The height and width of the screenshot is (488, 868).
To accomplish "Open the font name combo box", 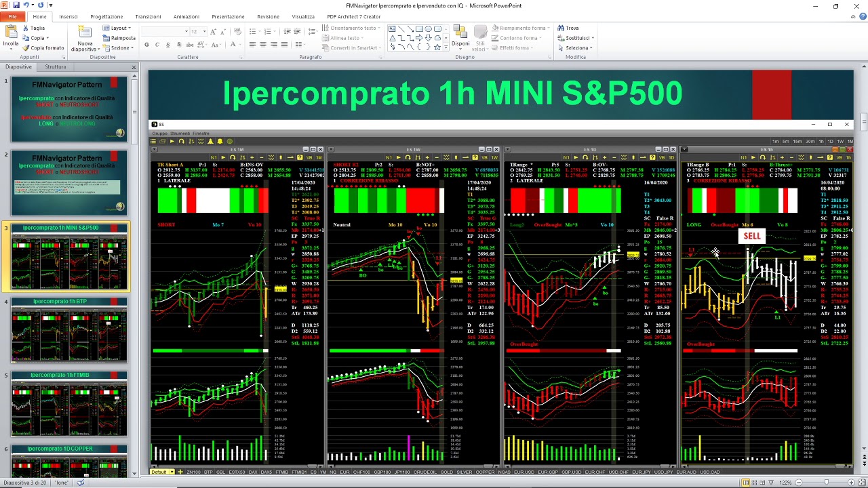I will (165, 31).
